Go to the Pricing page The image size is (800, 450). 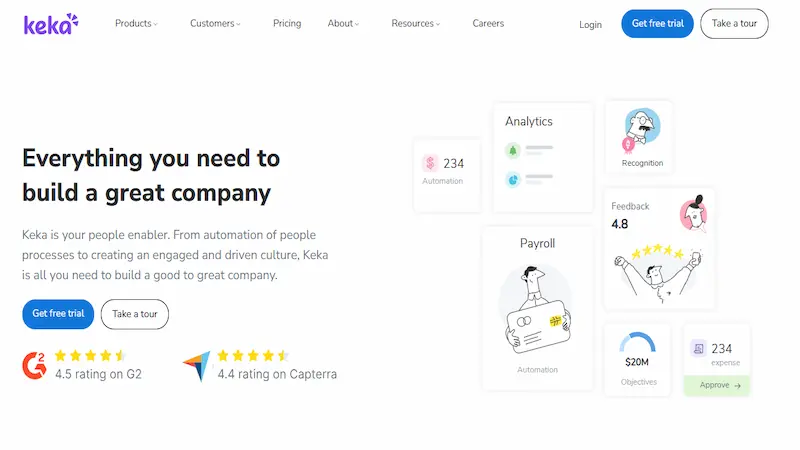coord(287,24)
